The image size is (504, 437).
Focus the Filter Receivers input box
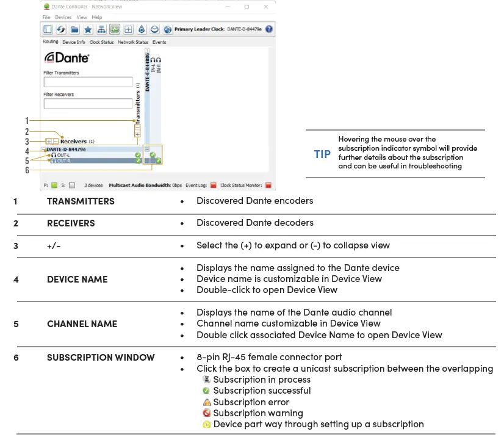coord(88,104)
